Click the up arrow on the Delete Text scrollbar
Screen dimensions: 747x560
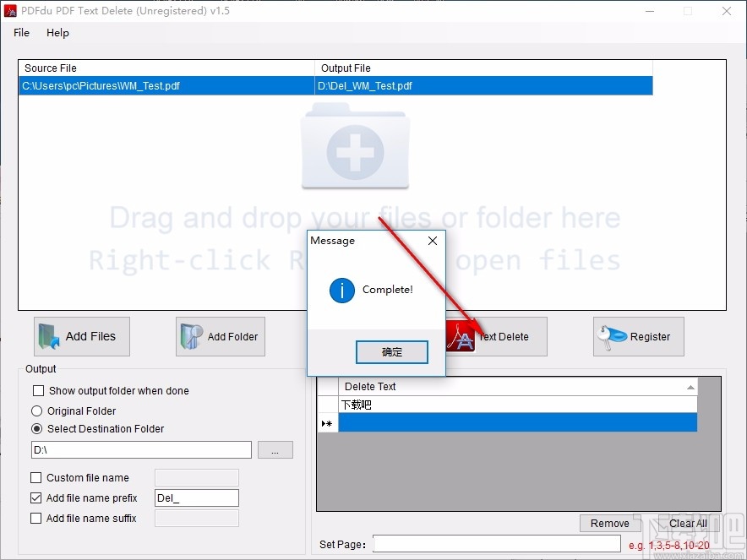pyautogui.click(x=690, y=386)
